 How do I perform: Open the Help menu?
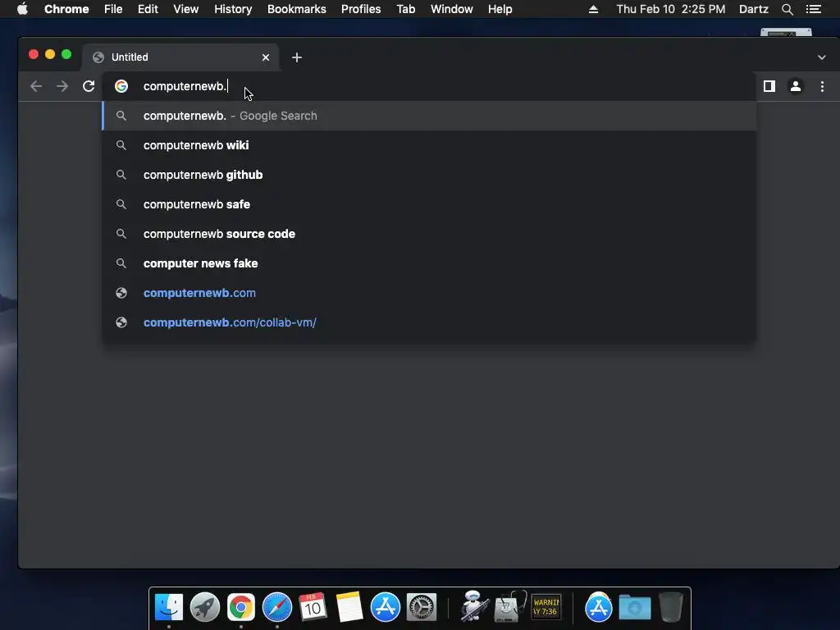500,9
